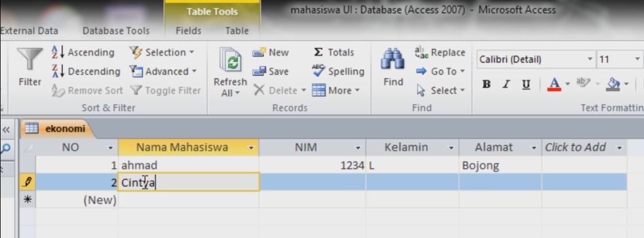Open the Go To dropdown
This screenshot has width=644, height=238.
tap(440, 72)
